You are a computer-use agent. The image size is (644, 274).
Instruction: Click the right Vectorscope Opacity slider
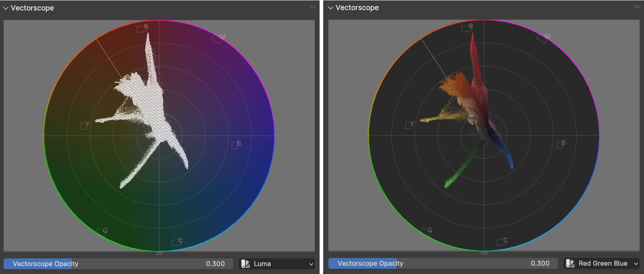[x=443, y=263]
